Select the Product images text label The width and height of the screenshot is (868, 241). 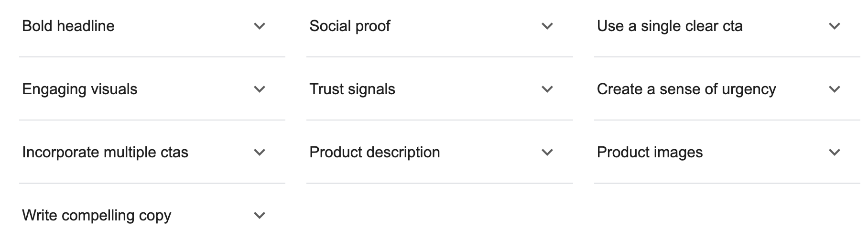[x=650, y=153]
